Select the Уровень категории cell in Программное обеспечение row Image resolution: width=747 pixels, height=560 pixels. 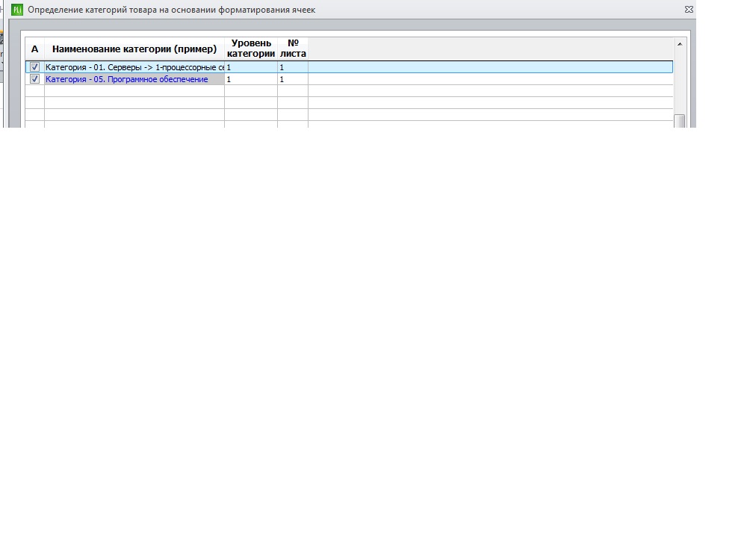(251, 79)
